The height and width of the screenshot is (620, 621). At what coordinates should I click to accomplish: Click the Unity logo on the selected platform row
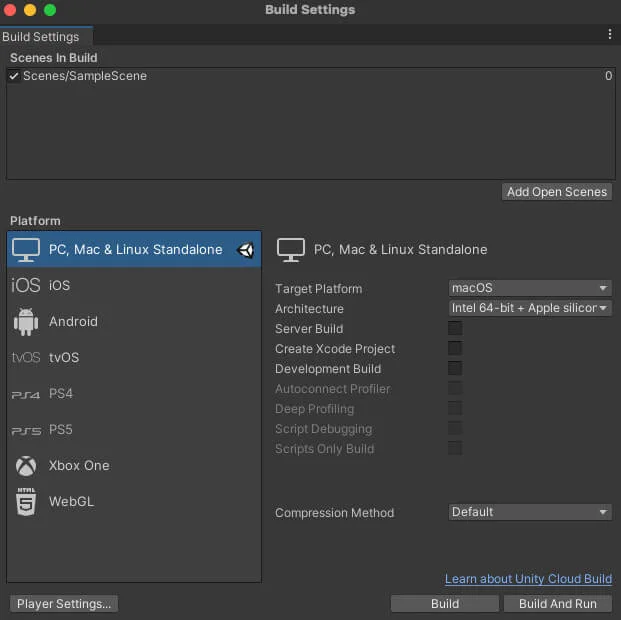pos(246,250)
